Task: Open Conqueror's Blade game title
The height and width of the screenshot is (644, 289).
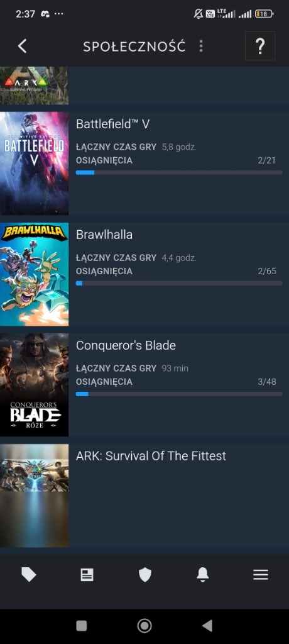Action: (126, 345)
